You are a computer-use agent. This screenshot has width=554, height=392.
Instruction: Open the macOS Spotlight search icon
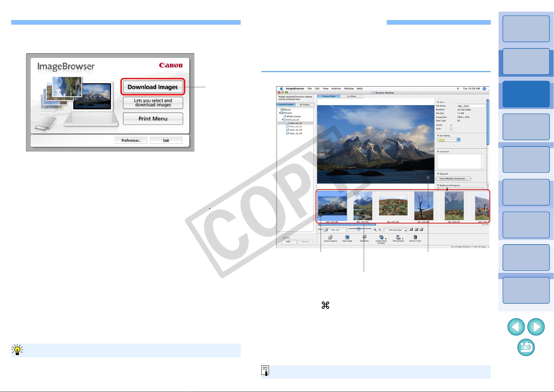[484, 89]
